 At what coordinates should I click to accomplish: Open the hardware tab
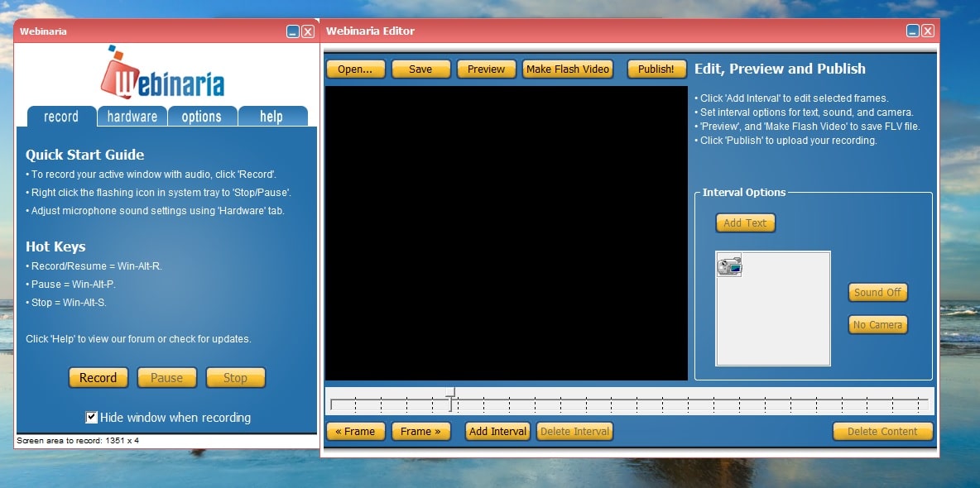tap(132, 117)
